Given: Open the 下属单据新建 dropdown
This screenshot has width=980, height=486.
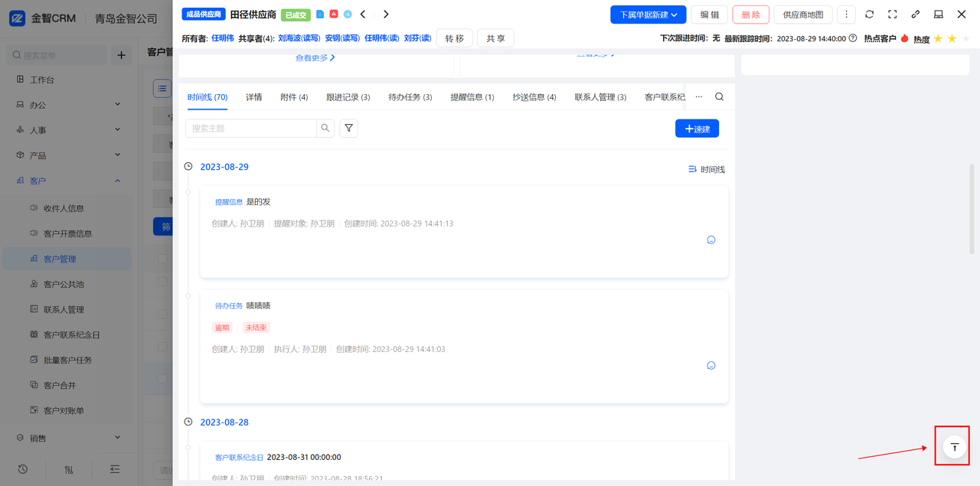Looking at the screenshot, I should [648, 15].
